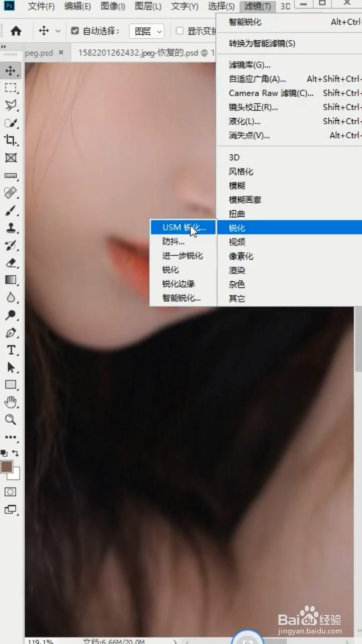Image resolution: width=362 pixels, height=644 pixels.
Task: Select the Hand tool
Action: [11, 402]
